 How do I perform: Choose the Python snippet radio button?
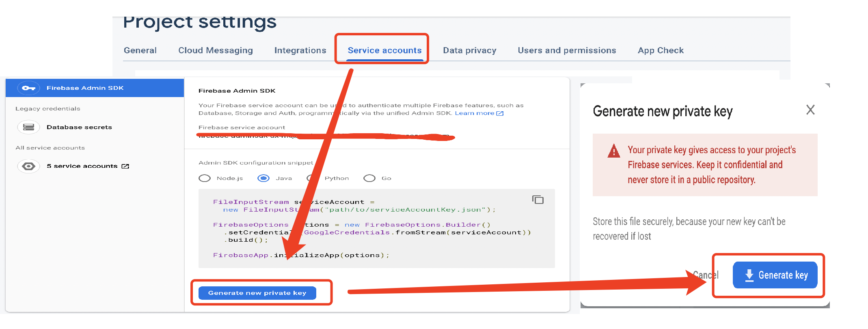313,178
